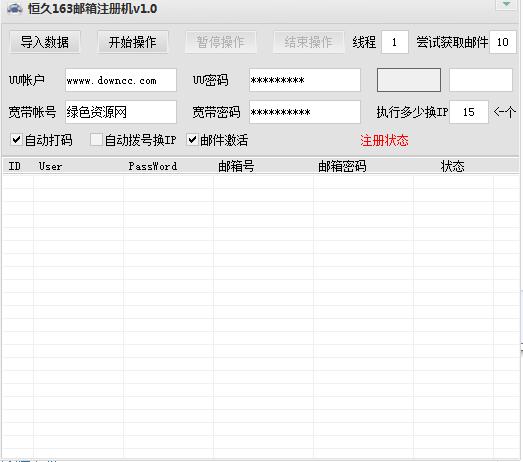Click the greyed-out 暂停操作 button

(220, 42)
